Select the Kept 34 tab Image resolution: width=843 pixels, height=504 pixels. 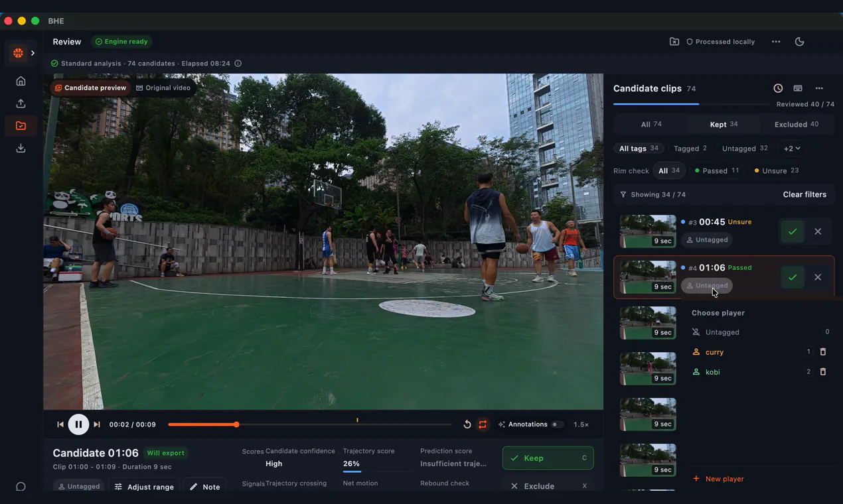[x=724, y=124]
